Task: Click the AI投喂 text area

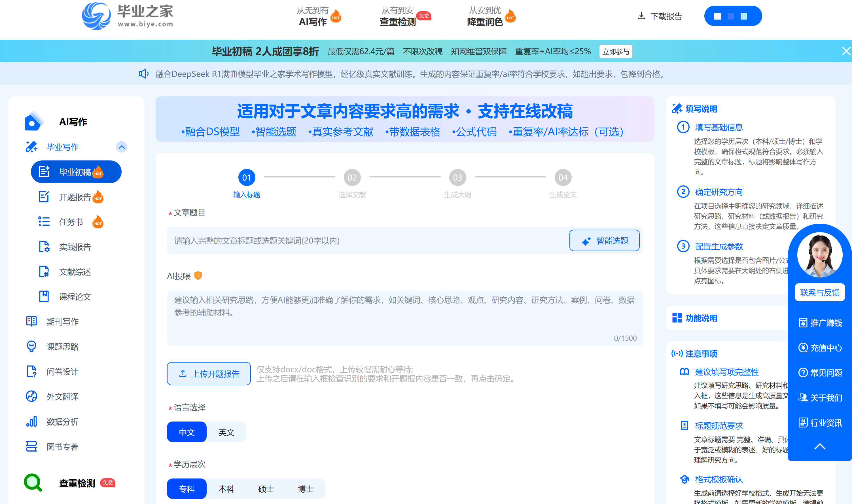Action: pos(405,318)
